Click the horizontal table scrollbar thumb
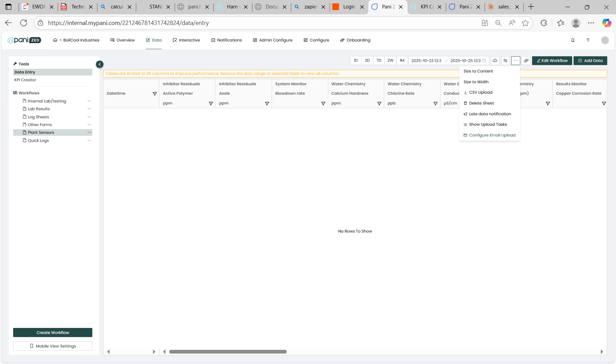This screenshot has height=364, width=616. (x=228, y=352)
